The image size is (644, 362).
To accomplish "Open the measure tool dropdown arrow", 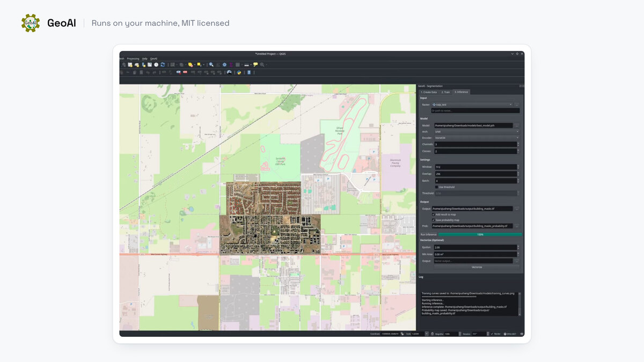I will (x=251, y=65).
